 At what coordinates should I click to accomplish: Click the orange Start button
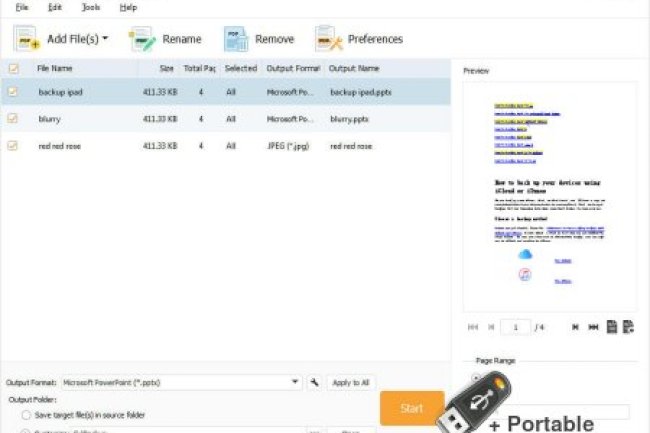tap(412, 408)
